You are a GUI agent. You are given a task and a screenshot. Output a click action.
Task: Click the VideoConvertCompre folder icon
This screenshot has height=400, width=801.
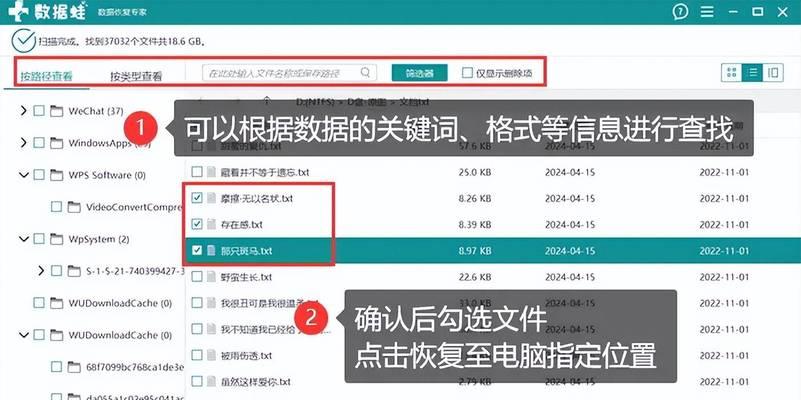tap(74, 207)
